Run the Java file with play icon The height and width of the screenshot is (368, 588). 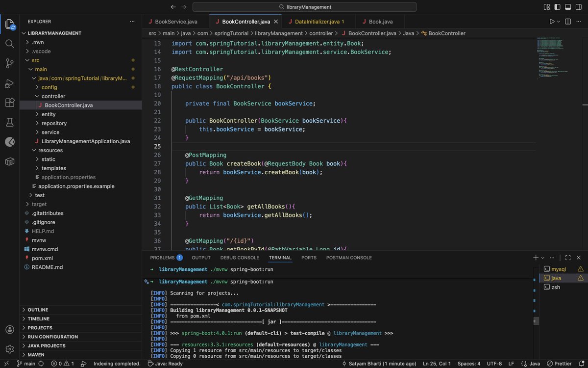(552, 22)
